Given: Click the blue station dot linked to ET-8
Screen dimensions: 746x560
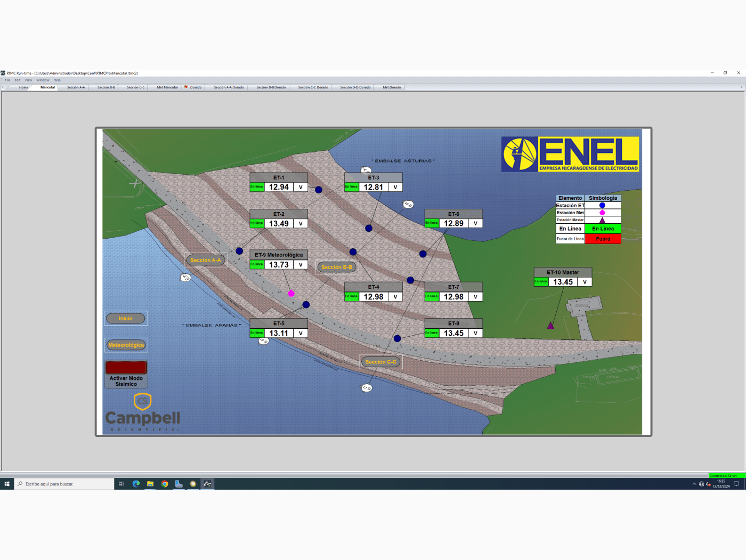Looking at the screenshot, I should pos(398,338).
